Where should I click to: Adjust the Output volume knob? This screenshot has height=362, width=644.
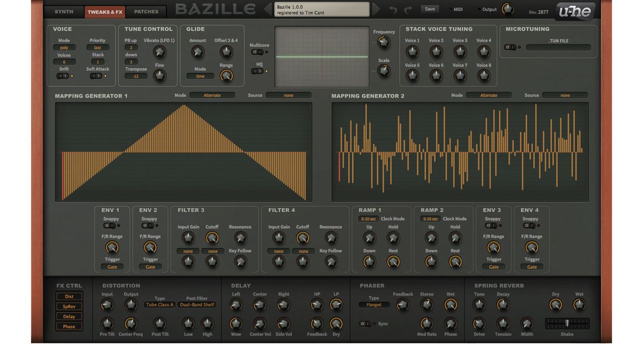click(x=508, y=9)
